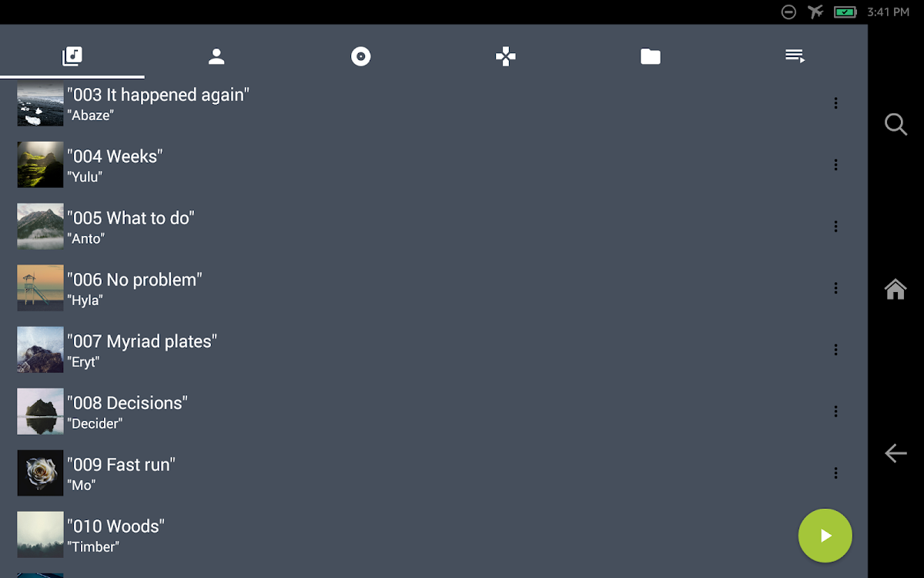Tap the Back arrow navigation icon
Image resolution: width=924 pixels, height=578 pixels.
click(x=896, y=453)
